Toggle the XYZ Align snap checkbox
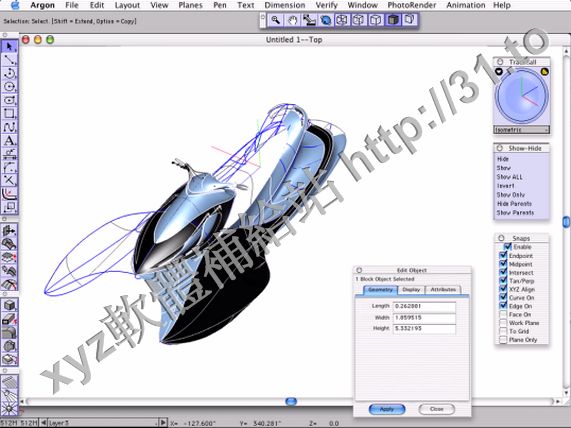Screen dimensions: 571x428 tap(503, 289)
